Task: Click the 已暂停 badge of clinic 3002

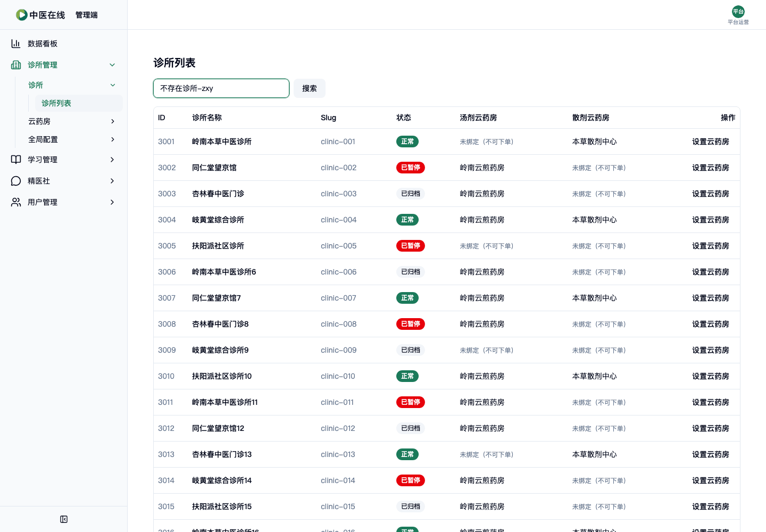Action: [411, 168]
